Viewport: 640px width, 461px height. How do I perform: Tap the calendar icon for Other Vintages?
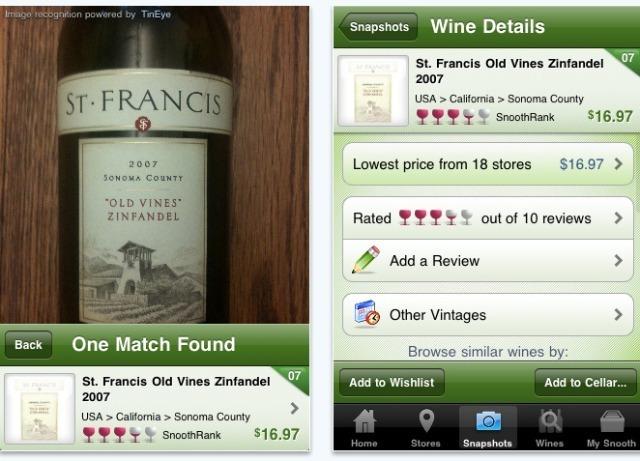coord(367,313)
